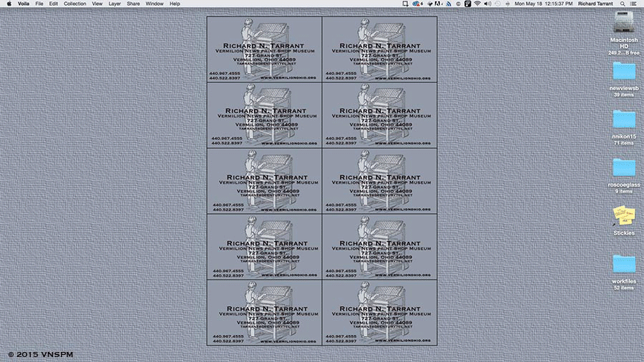Click the volume speaker icon
The image size is (644, 362).
(x=487, y=4)
